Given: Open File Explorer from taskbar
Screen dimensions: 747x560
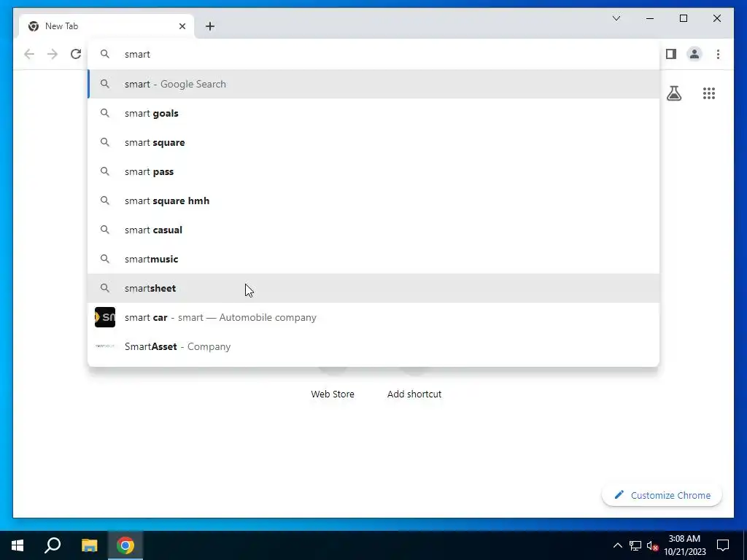Looking at the screenshot, I should point(89,545).
